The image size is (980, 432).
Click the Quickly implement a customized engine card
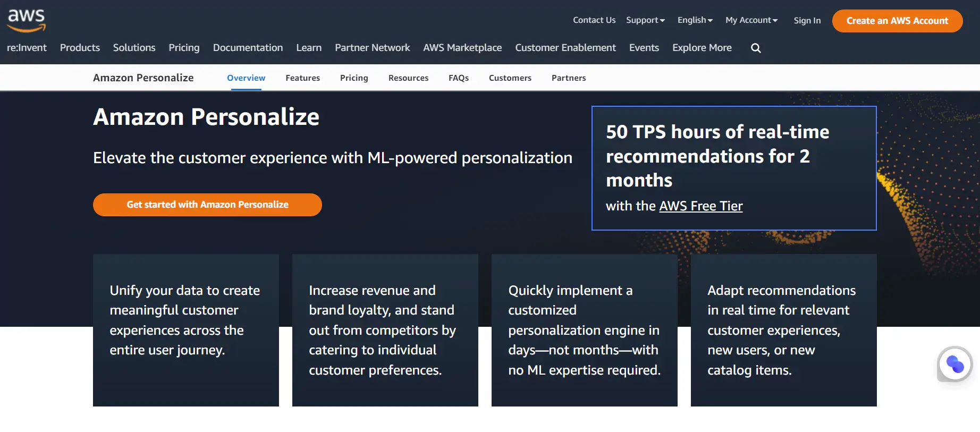coord(585,330)
